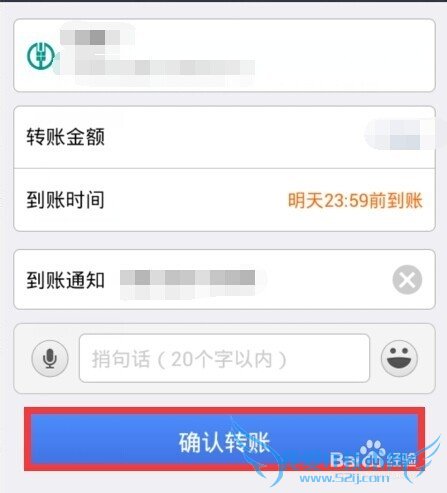This screenshot has height=493, width=447.
Task: Clear the 到账通知 field with the X icon
Action: (407, 280)
